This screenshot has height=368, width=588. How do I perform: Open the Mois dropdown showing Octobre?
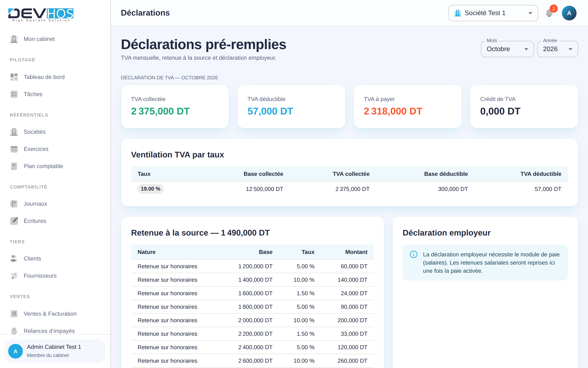pos(507,49)
